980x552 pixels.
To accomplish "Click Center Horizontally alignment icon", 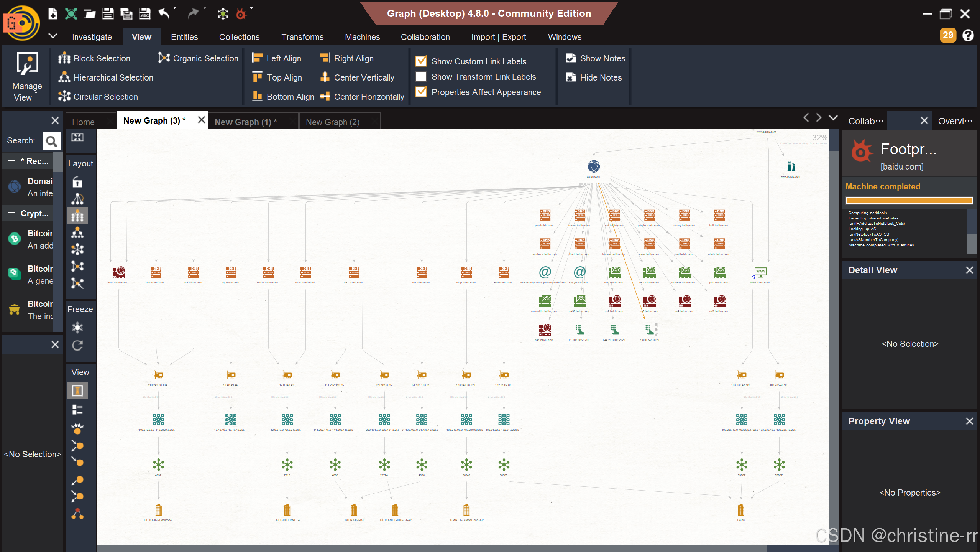I will (325, 96).
